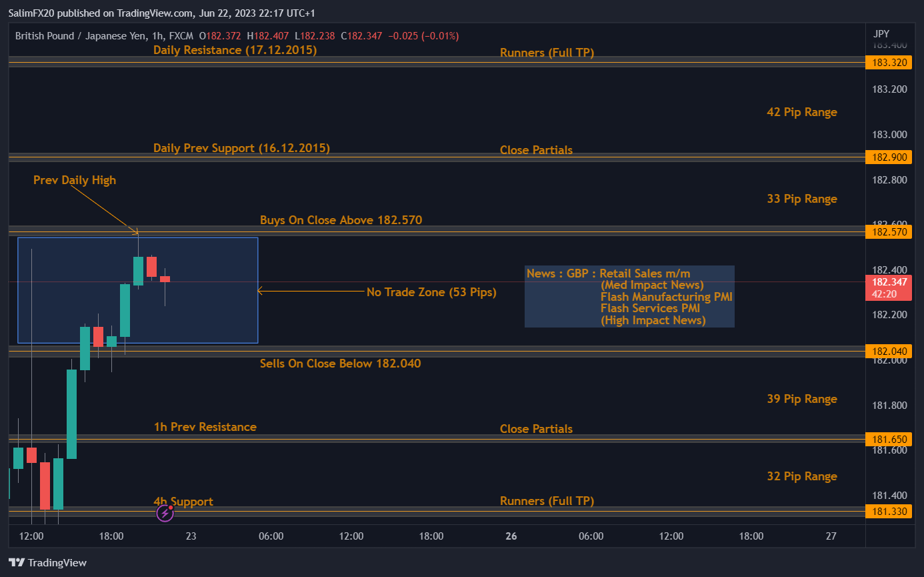924x577 pixels.
Task: Click the TradingView logo at bottom left
Action: [x=47, y=562]
